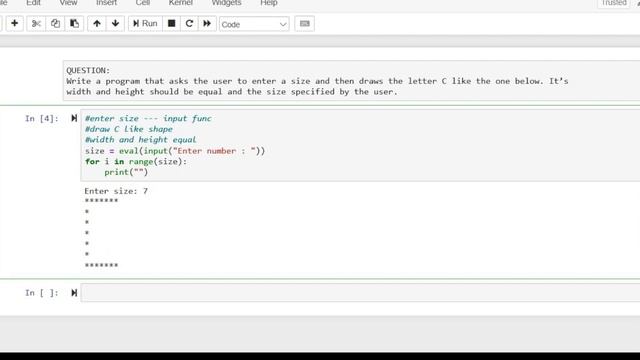This screenshot has height=360, width=640.
Task: Open the View menu
Action: [x=68, y=3]
